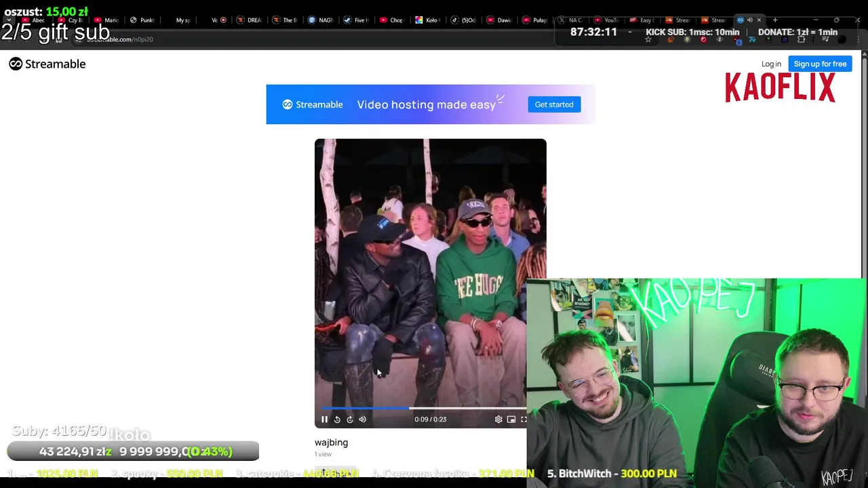The image size is (868, 488).
Task: Switch to the "NAGR" browser tab
Action: tap(320, 20)
